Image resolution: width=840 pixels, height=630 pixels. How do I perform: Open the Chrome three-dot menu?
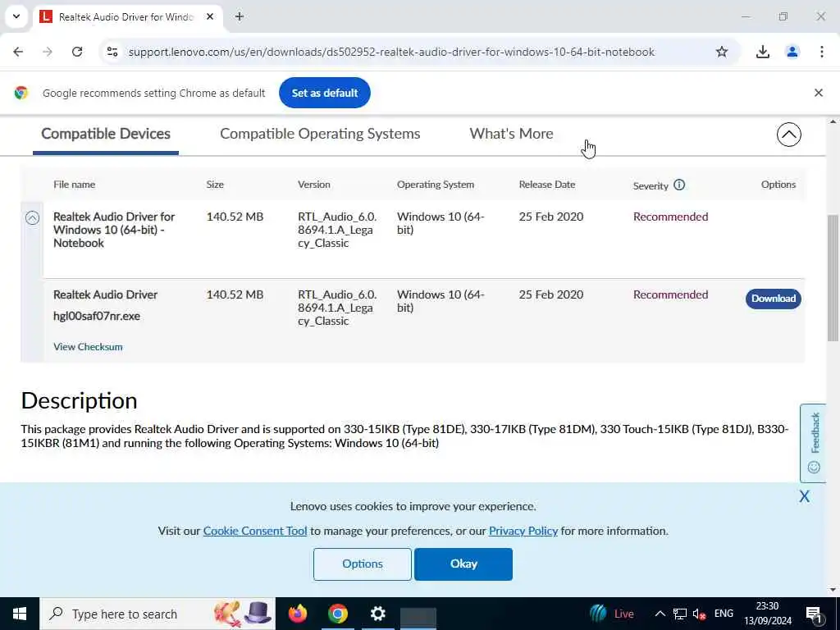coord(822,52)
